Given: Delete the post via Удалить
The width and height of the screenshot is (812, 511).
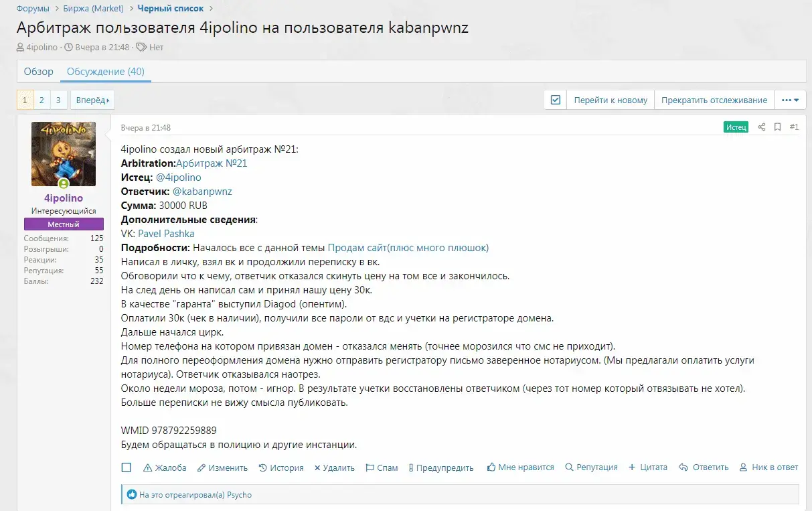Looking at the screenshot, I should [335, 467].
